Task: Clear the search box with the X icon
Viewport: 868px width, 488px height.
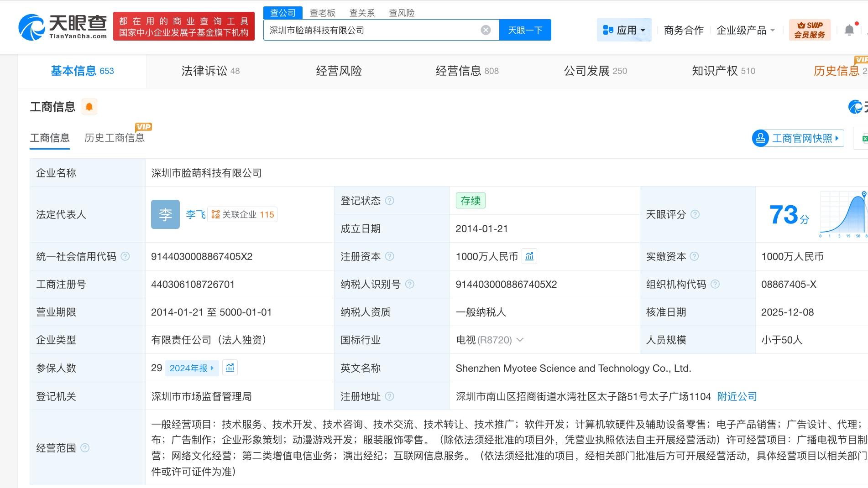Action: [x=486, y=29]
